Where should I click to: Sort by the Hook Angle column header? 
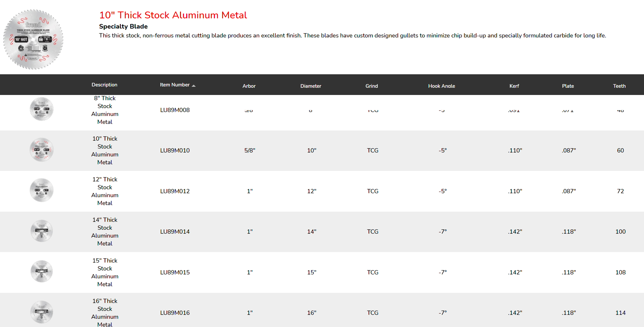[442, 86]
